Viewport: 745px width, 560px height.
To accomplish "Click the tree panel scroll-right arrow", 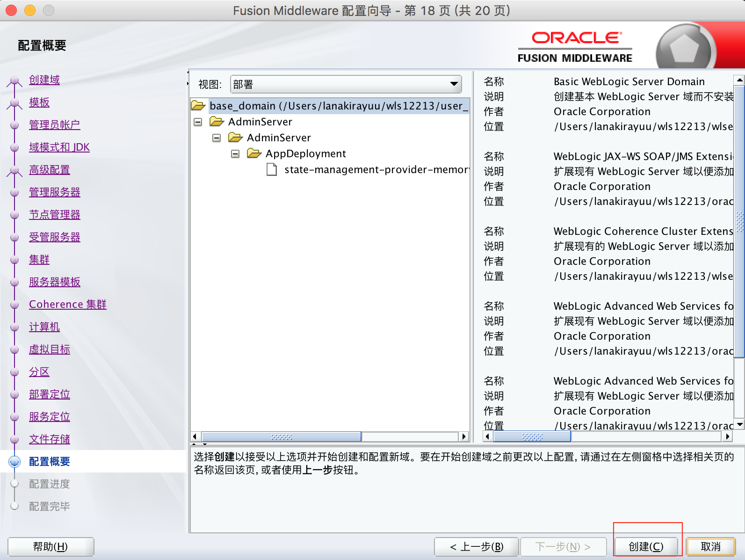I will coord(463,436).
